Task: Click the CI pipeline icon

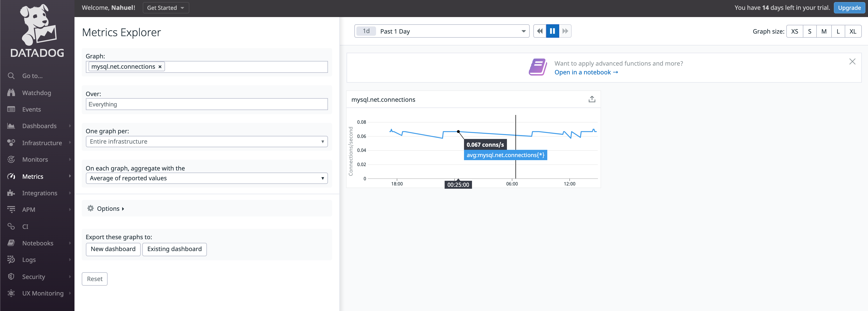Action: 11,226
